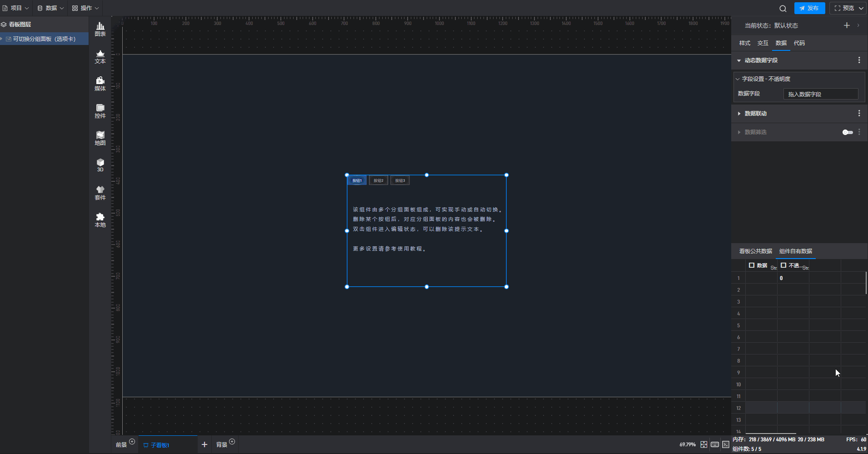Click the 预览 preview button
Screen dimensions: 868x454
pyautogui.click(x=844, y=8)
